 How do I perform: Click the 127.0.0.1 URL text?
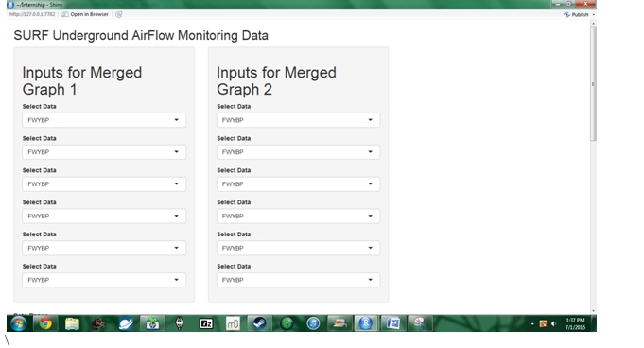point(32,14)
